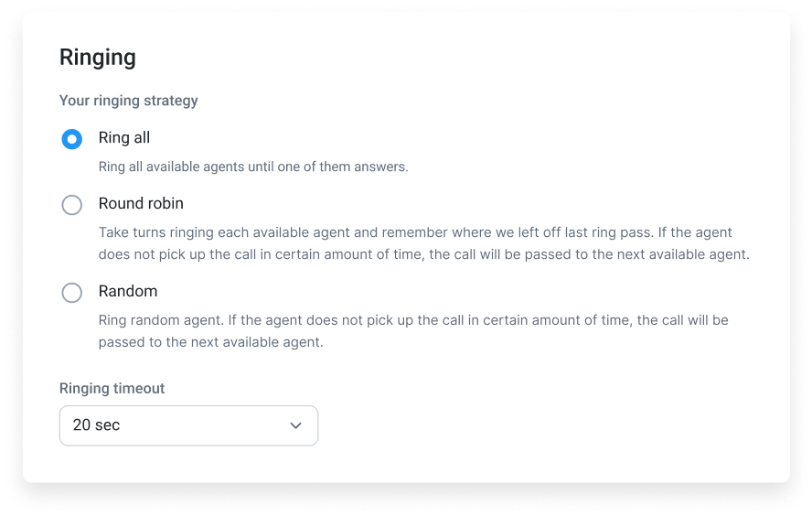The height and width of the screenshot is (516, 812).
Task: Click the chevron arrow in timeout dropdown
Action: point(295,425)
